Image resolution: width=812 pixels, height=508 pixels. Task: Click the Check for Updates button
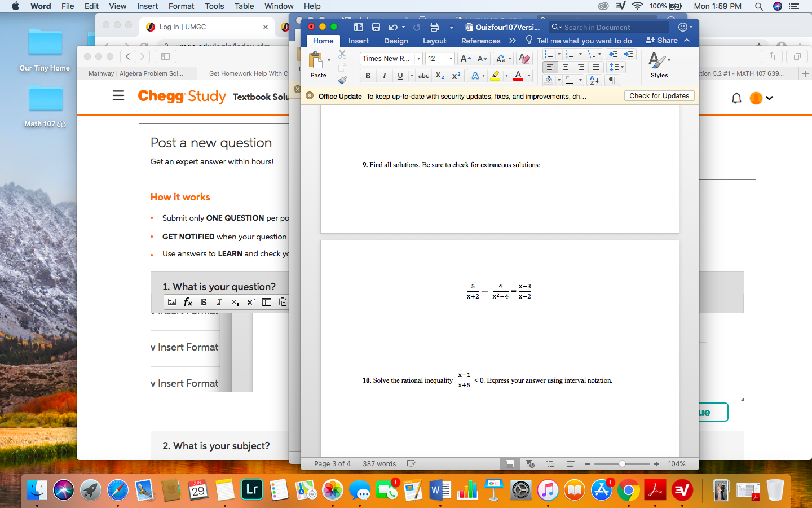(x=659, y=95)
